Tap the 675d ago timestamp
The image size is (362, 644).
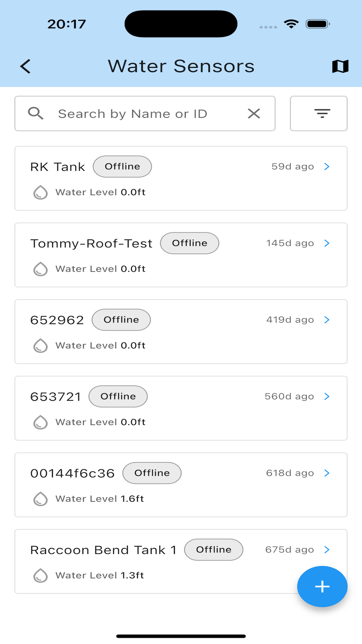[x=289, y=550]
